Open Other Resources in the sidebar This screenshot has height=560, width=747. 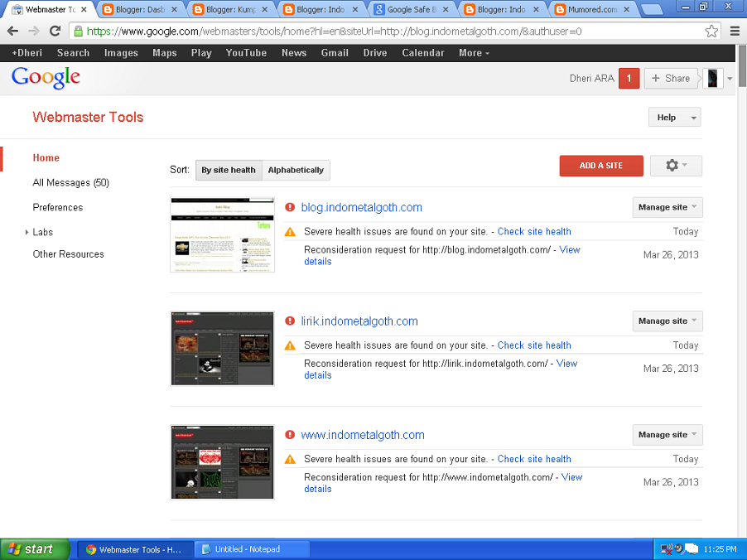68,254
